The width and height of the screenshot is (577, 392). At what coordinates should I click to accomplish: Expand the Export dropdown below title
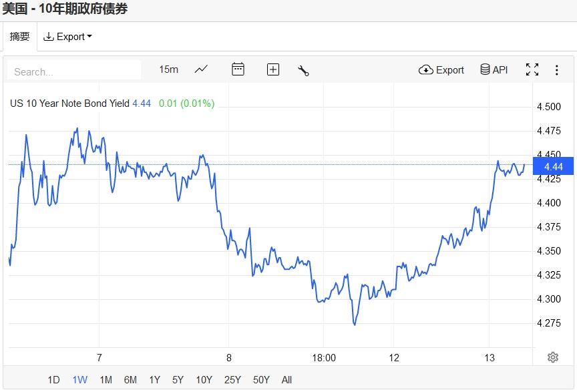click(x=68, y=37)
